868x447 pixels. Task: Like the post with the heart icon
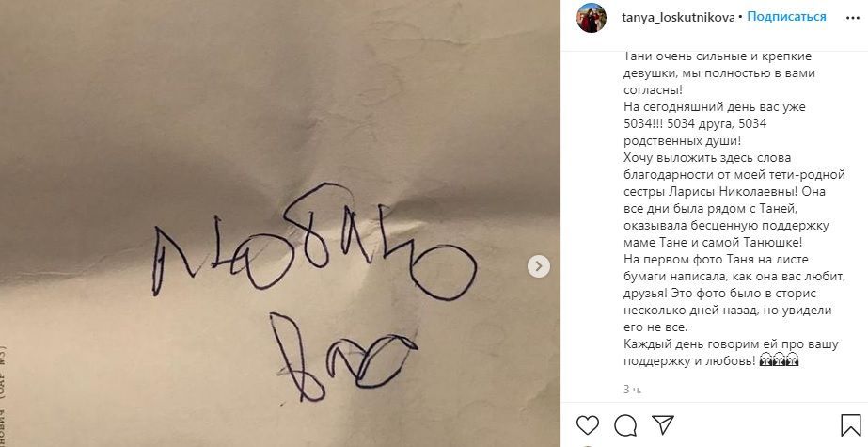588,424
